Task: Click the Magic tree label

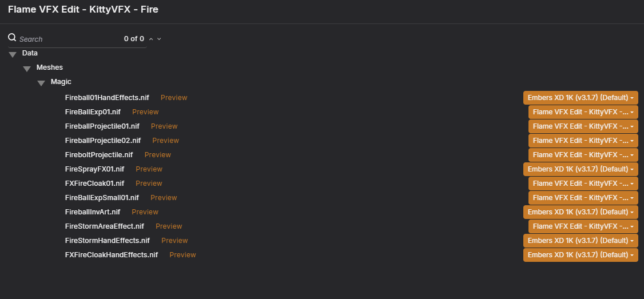Action: (x=61, y=82)
